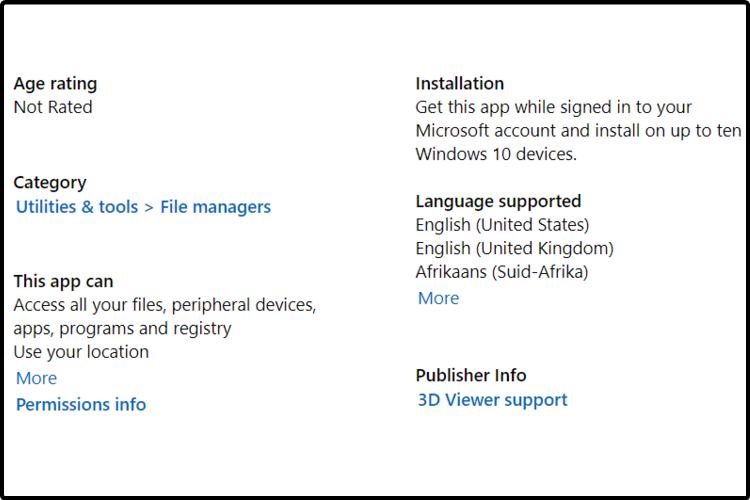Click the Category heading
Viewport: 750px width, 500px height.
coord(50,182)
